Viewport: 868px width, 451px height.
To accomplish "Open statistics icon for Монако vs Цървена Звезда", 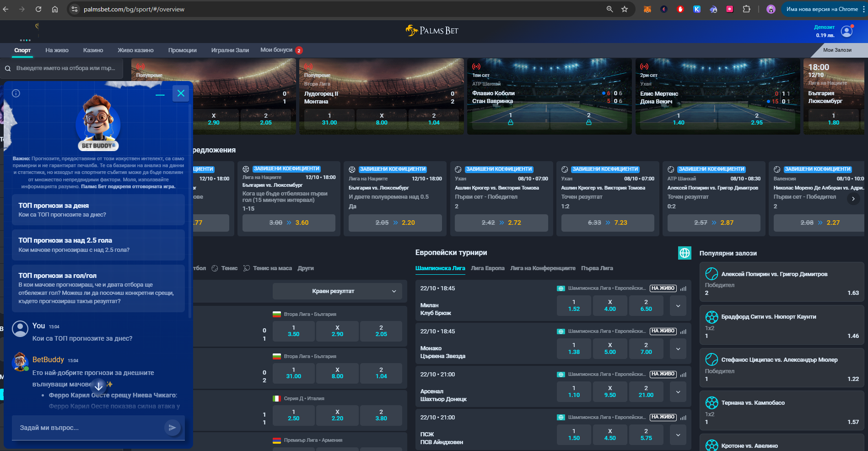I will [x=683, y=331].
